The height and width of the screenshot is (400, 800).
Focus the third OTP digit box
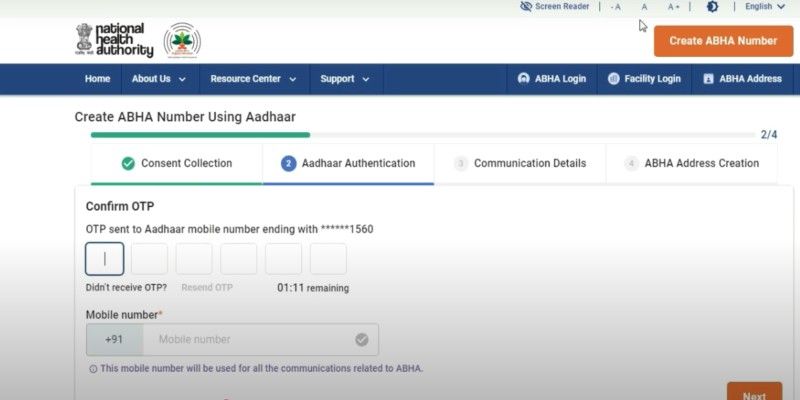(x=194, y=259)
